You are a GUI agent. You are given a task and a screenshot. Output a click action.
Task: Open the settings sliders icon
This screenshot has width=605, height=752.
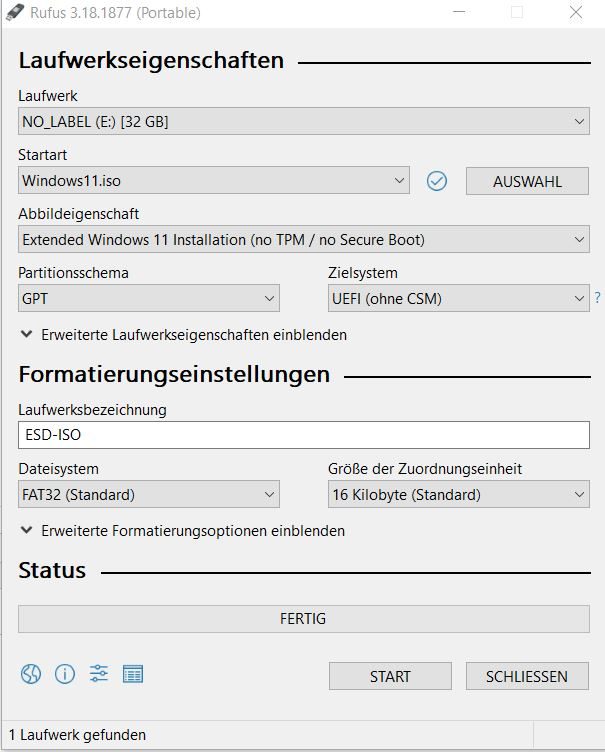pos(98,674)
